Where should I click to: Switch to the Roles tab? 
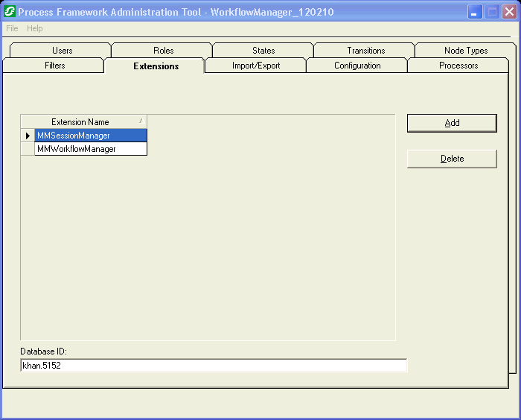pyautogui.click(x=163, y=51)
